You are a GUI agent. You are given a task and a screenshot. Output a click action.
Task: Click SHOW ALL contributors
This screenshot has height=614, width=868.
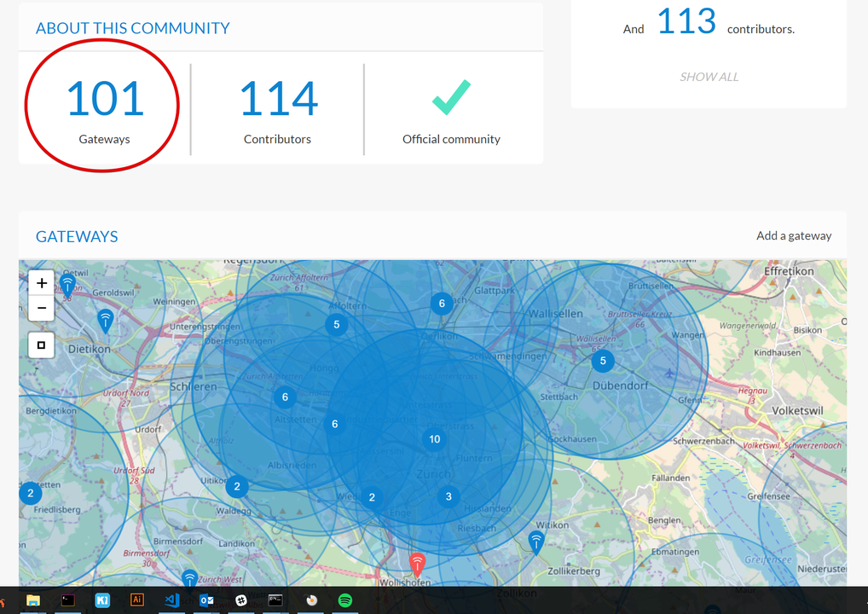709,77
